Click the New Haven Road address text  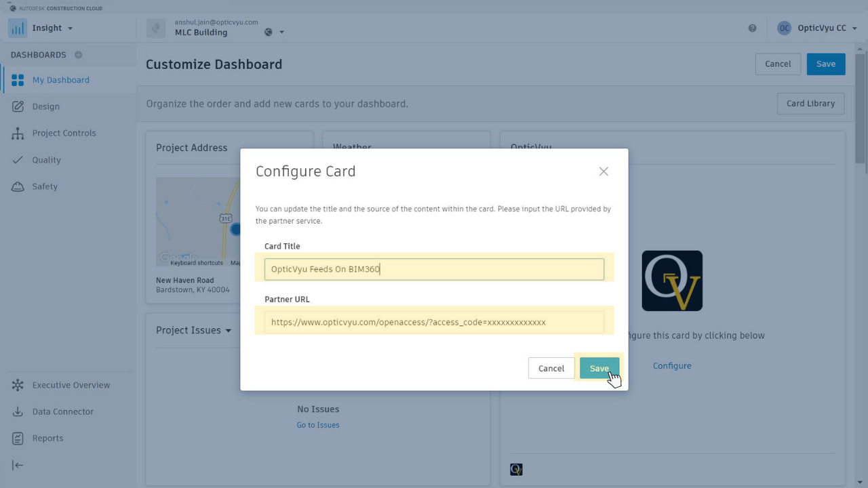(x=185, y=281)
